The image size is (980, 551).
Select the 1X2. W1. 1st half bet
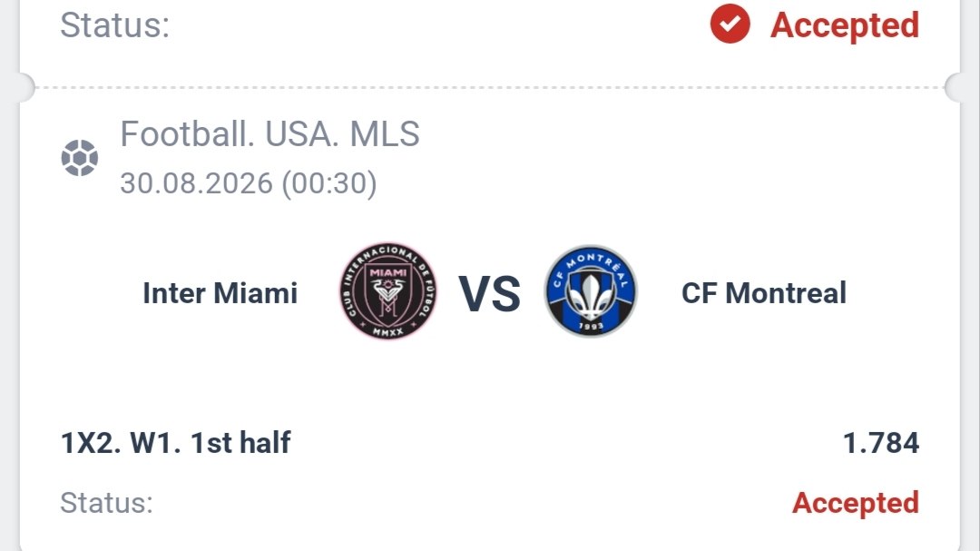[176, 443]
